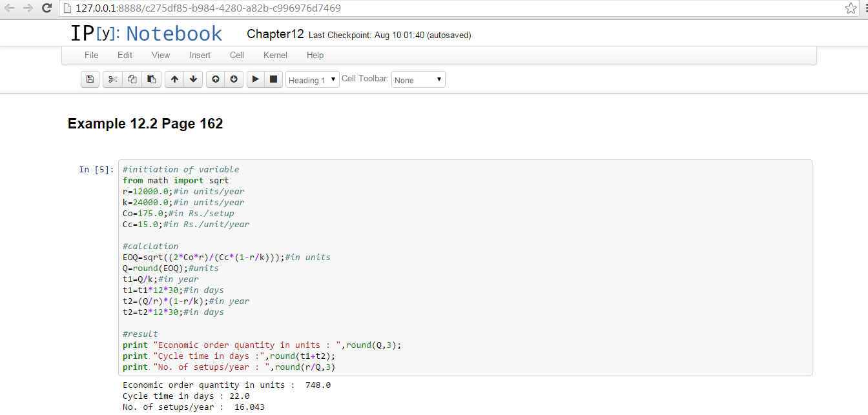Image resolution: width=868 pixels, height=415 pixels.
Task: Open the Insert menu
Action: (x=200, y=55)
